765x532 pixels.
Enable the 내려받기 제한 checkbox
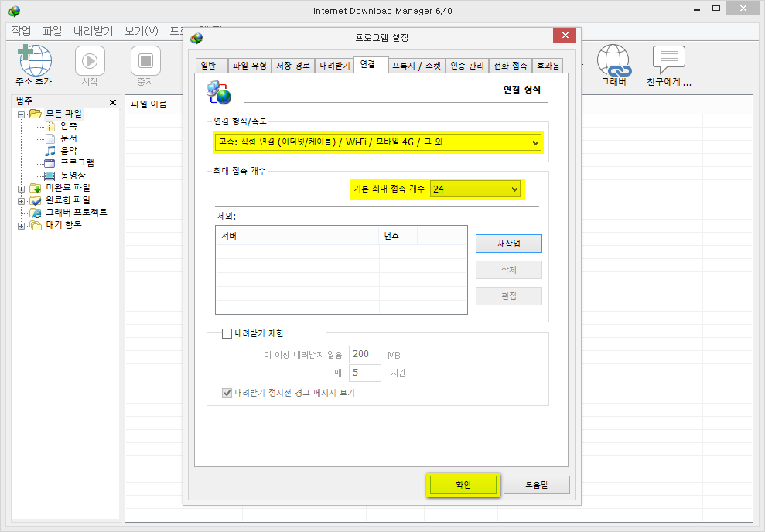pos(227,333)
